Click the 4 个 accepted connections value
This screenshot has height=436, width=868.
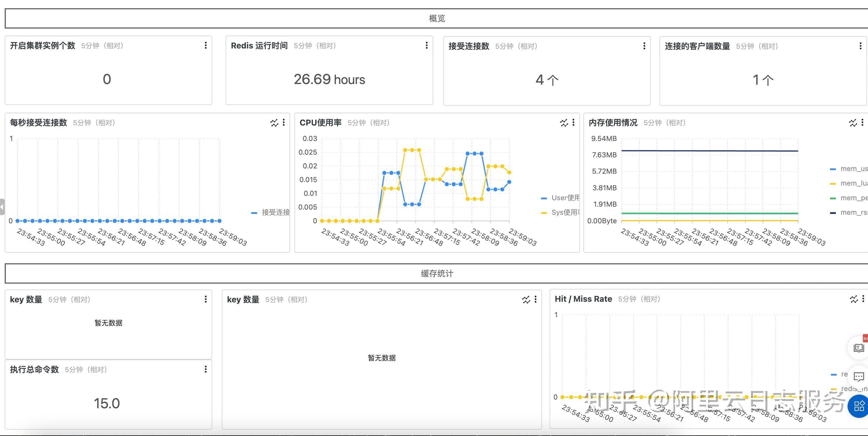click(547, 80)
